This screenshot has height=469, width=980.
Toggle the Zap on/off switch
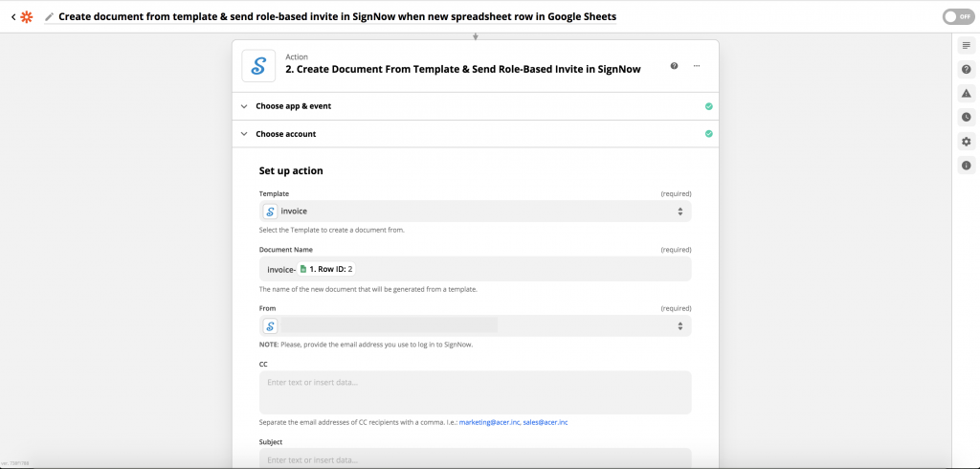pos(956,16)
